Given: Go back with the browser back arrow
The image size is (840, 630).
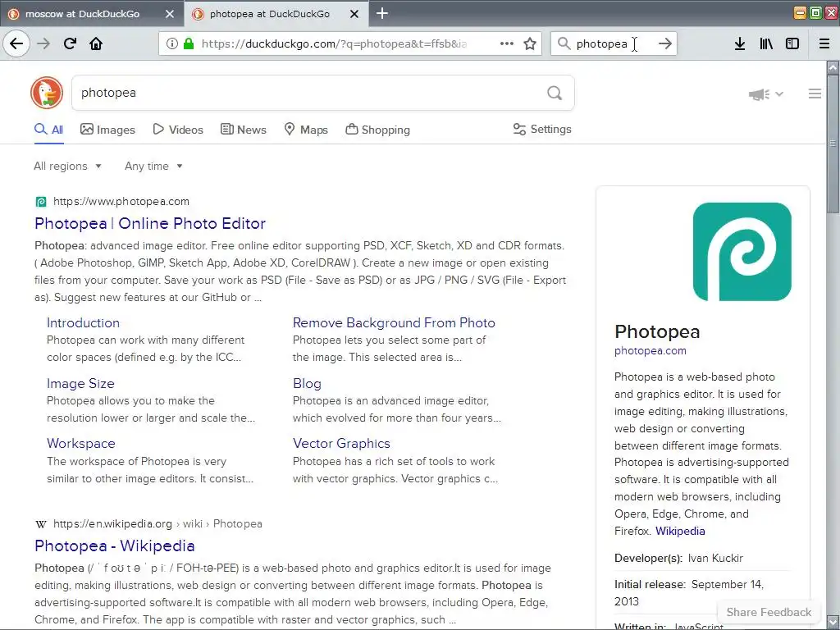Looking at the screenshot, I should click(16, 43).
